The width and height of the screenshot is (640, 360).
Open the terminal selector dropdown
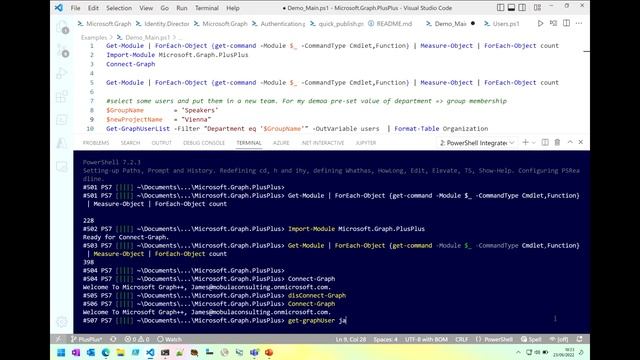[477, 143]
